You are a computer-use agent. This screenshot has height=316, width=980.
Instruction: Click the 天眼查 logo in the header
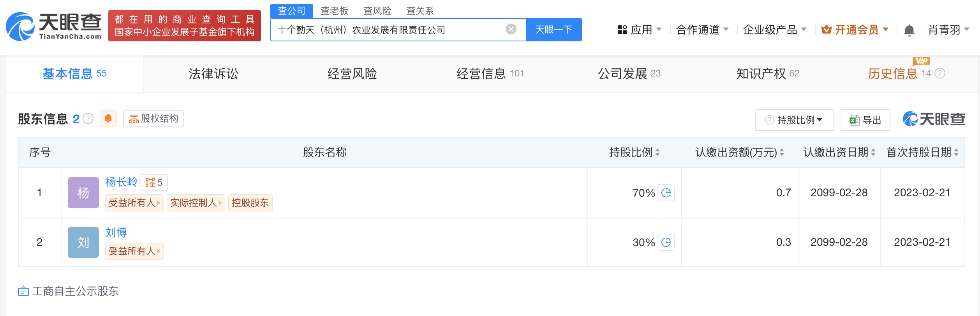pos(54,27)
